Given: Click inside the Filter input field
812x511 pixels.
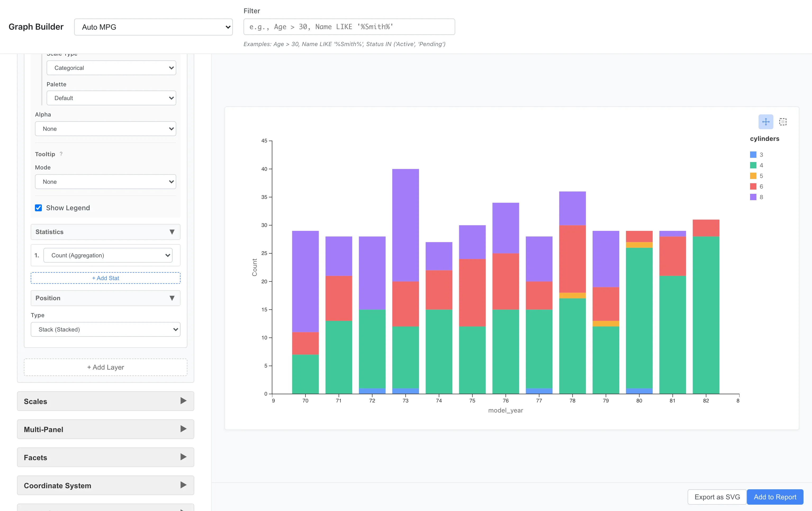Looking at the screenshot, I should [x=349, y=27].
